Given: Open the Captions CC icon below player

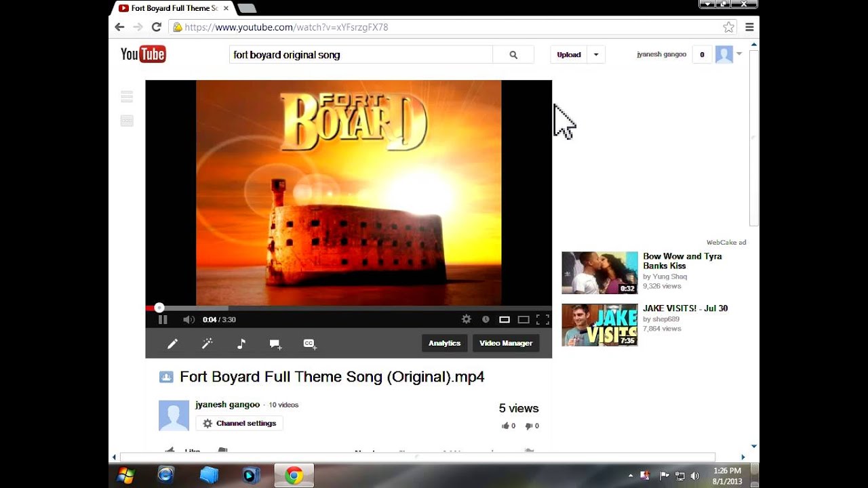Looking at the screenshot, I should (310, 344).
